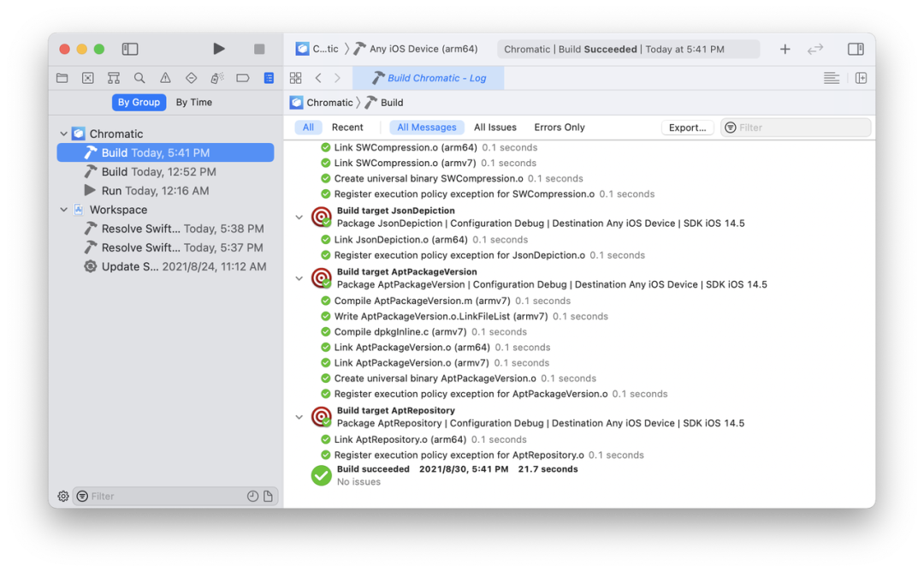Screen dimensions: 924x572
Task: Select Resolve Swift Today, 5:37 PM entry
Action: click(165, 247)
